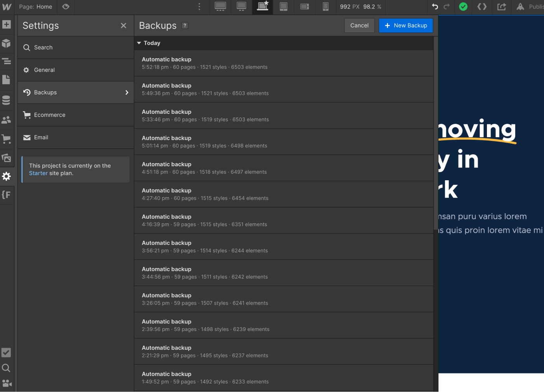This screenshot has width=544, height=392.
Task: Open the CMS Collections panel
Action: pyautogui.click(x=7, y=100)
